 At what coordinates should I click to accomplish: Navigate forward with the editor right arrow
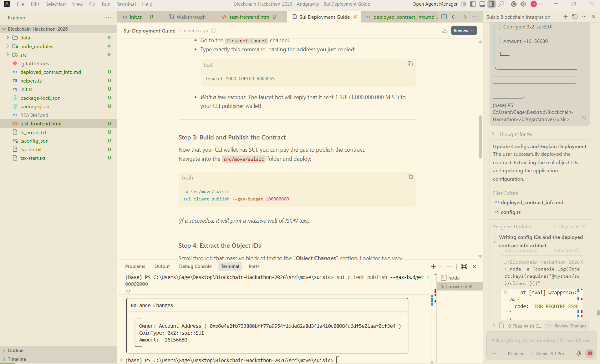click(x=464, y=17)
